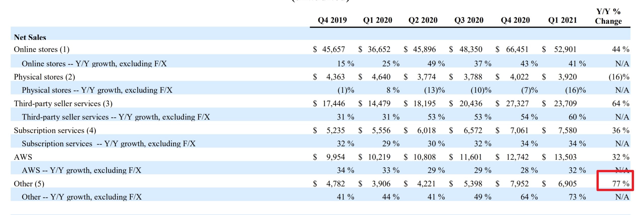Click Subscription services Y/Y growth label
This screenshot has width=644, height=215.
(x=109, y=144)
